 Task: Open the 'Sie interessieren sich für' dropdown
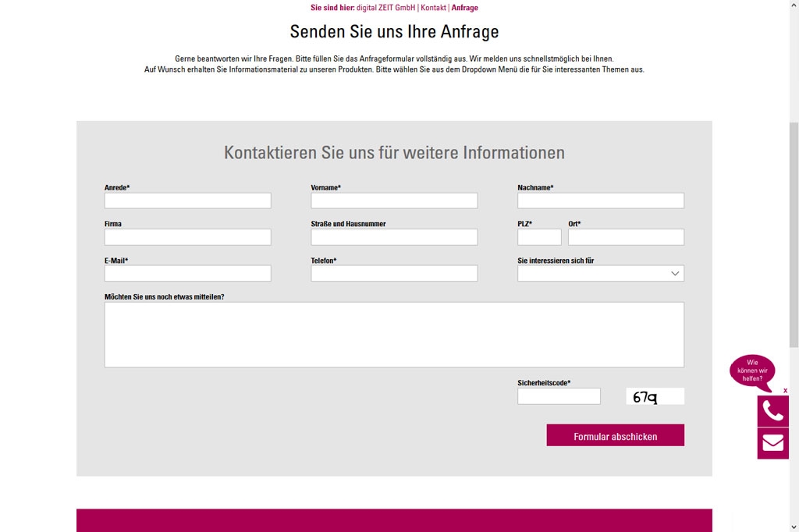pos(600,274)
